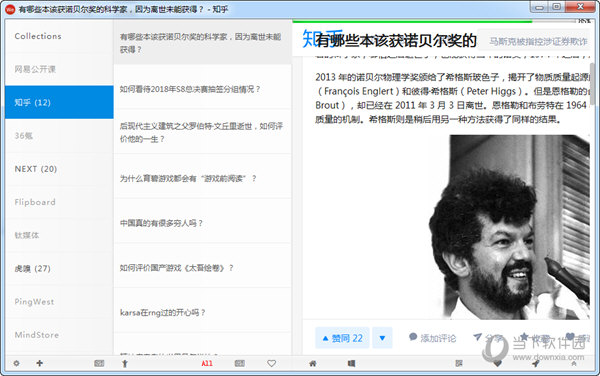Open the QR code icon

point(459,363)
